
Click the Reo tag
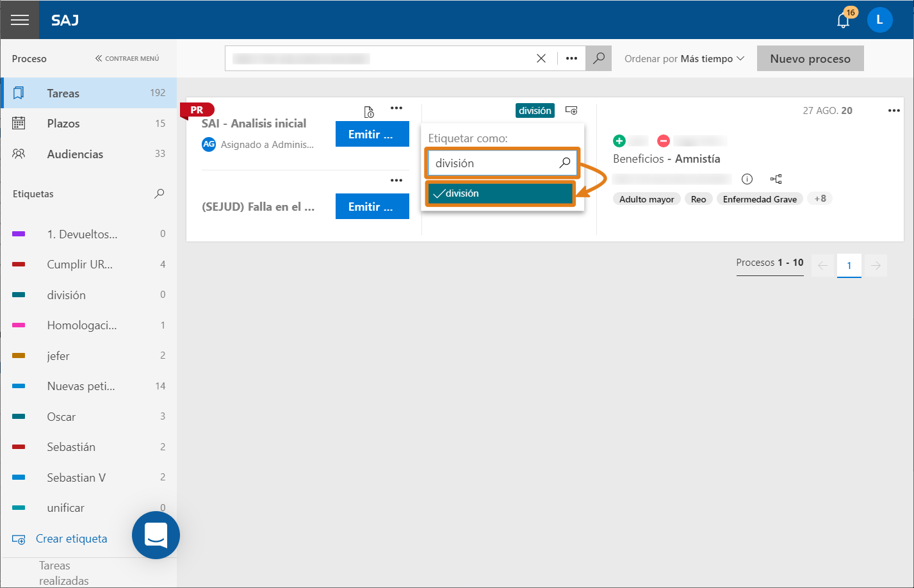(x=699, y=199)
